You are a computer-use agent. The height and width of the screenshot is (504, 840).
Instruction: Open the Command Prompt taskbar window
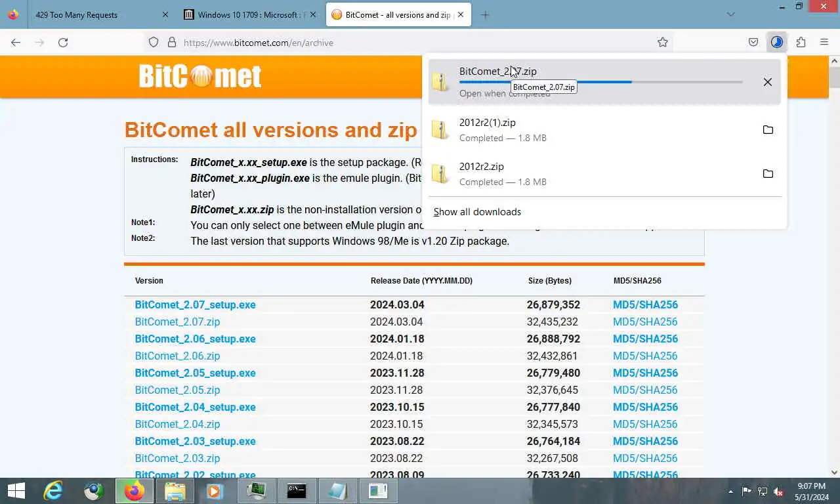[297, 491]
